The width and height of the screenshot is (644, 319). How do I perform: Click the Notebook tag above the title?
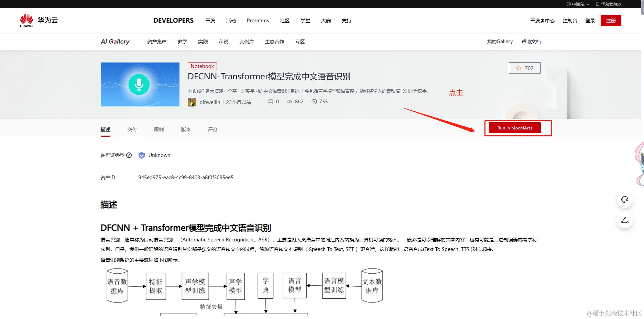[x=202, y=66]
